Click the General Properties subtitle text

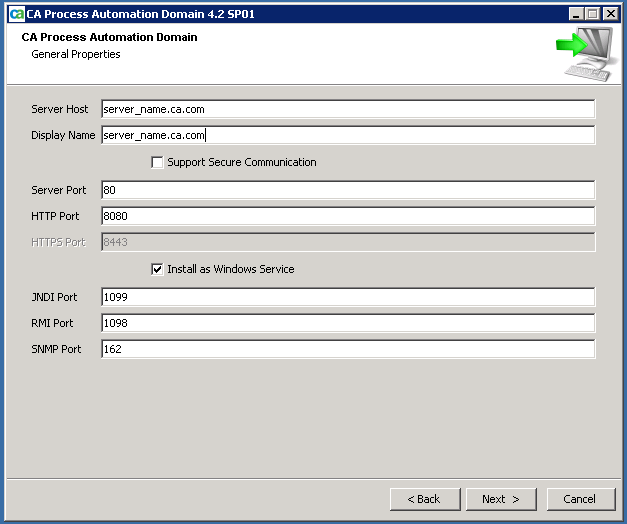click(76, 54)
